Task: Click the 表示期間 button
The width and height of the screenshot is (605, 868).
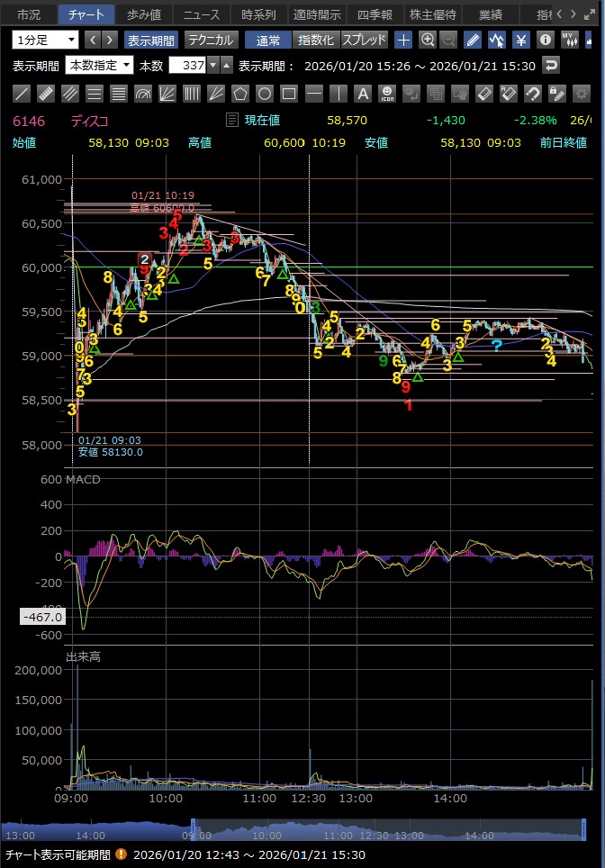Action: [151, 40]
